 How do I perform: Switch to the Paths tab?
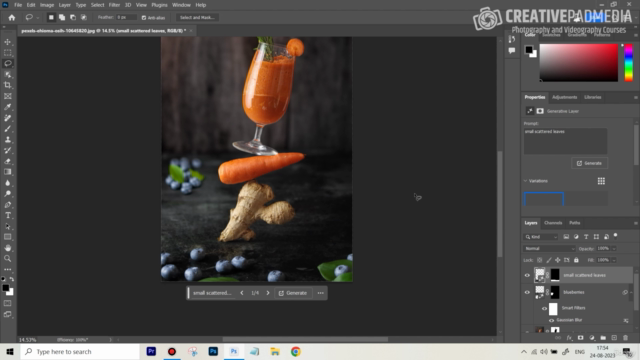tap(575, 223)
